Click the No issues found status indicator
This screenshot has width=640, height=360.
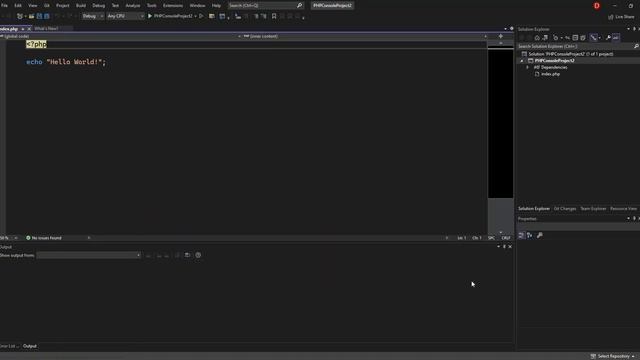[44, 238]
